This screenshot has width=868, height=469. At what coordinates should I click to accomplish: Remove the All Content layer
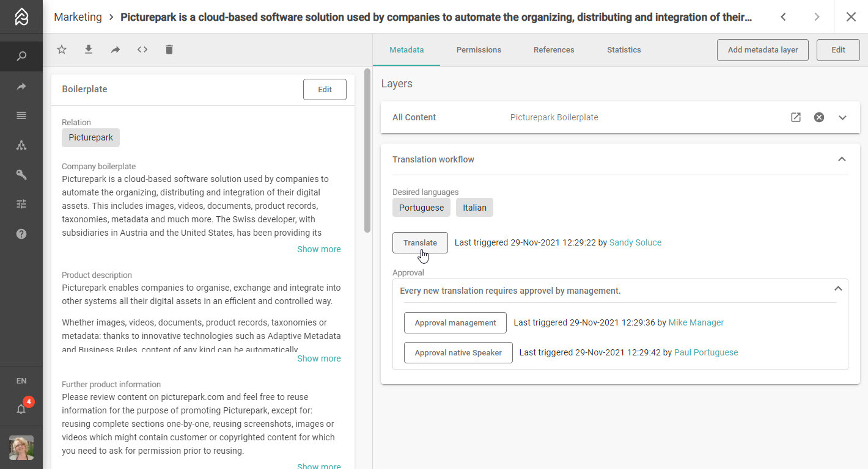coord(819,117)
